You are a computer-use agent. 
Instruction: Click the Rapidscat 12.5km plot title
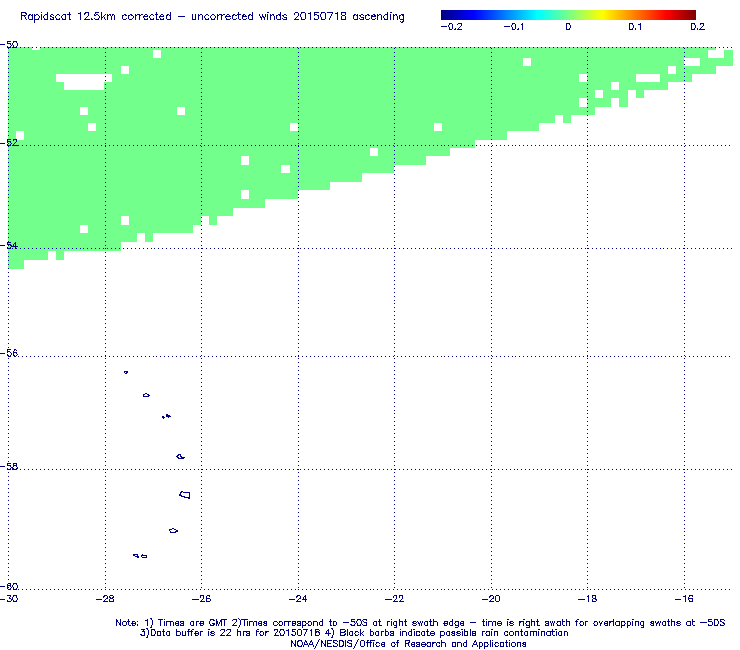point(212,17)
